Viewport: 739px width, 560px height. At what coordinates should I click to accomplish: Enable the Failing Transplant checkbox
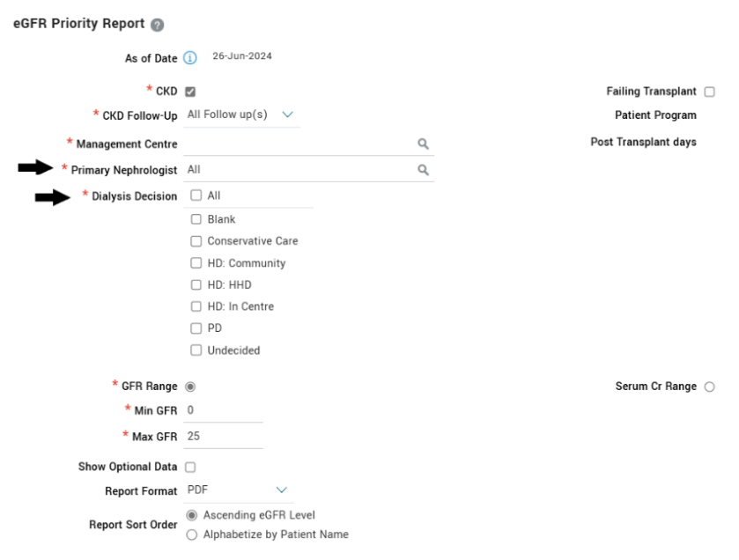[x=710, y=92]
